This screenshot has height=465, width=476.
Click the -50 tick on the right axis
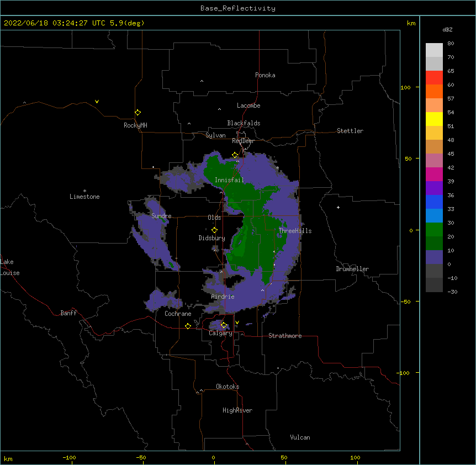tap(405, 302)
